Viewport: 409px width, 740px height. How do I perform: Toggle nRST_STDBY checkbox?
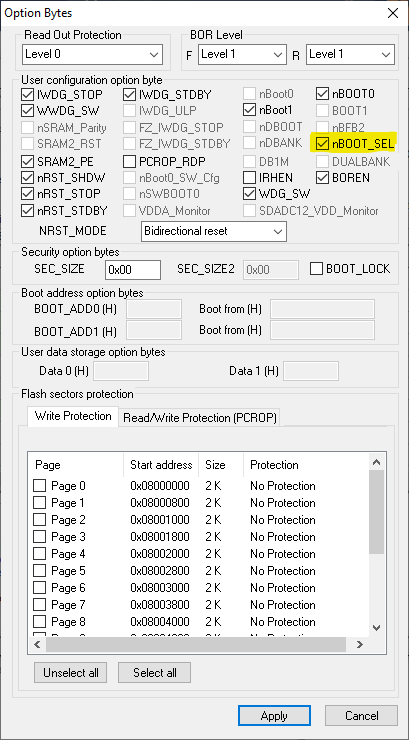(x=27, y=210)
